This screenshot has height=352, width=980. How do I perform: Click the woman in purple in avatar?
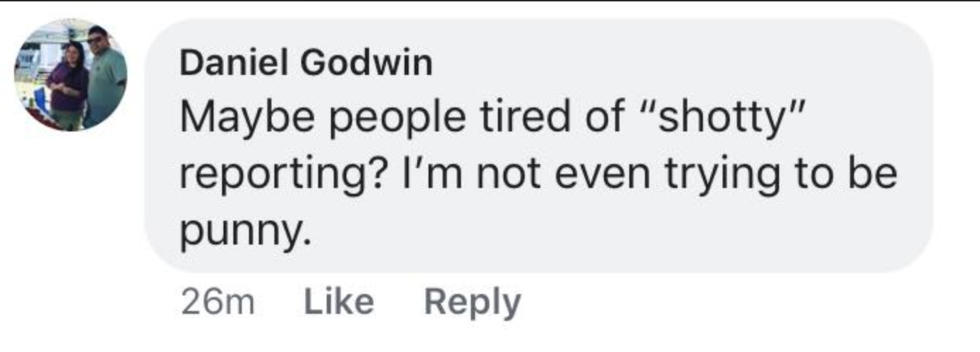coord(69,86)
